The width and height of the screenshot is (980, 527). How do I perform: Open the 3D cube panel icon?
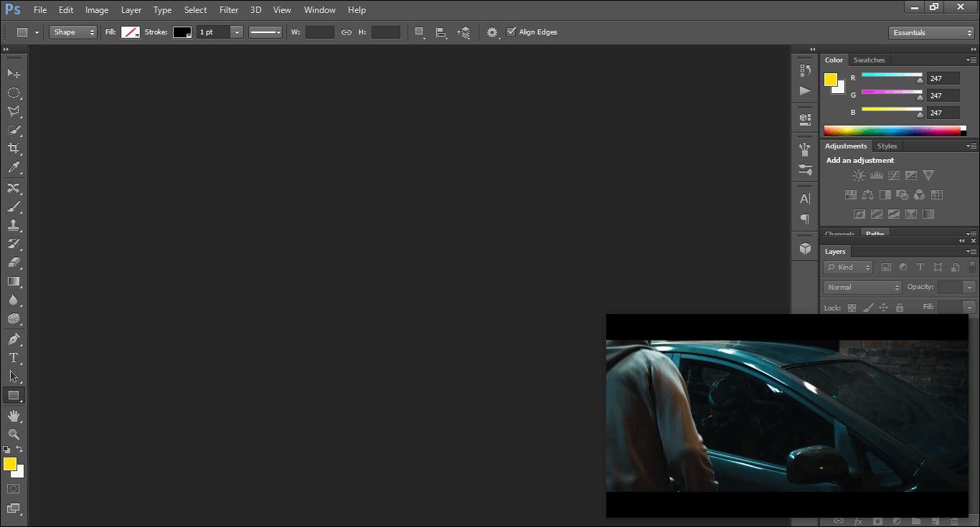point(805,248)
